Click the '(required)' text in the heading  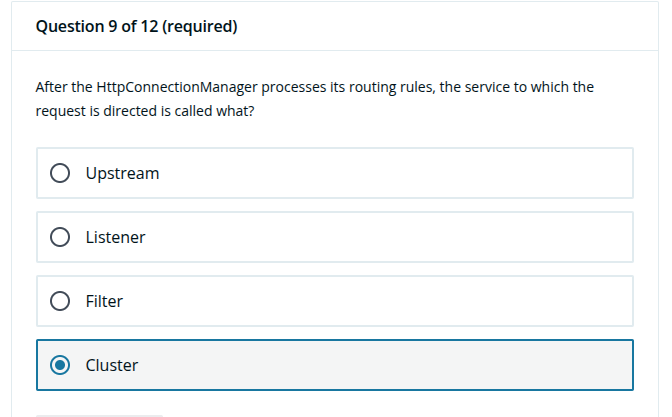[x=200, y=27]
